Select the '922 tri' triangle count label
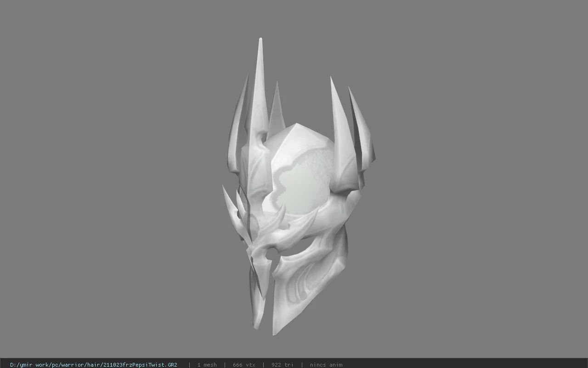Image resolution: width=588 pixels, height=368 pixels. [282, 365]
